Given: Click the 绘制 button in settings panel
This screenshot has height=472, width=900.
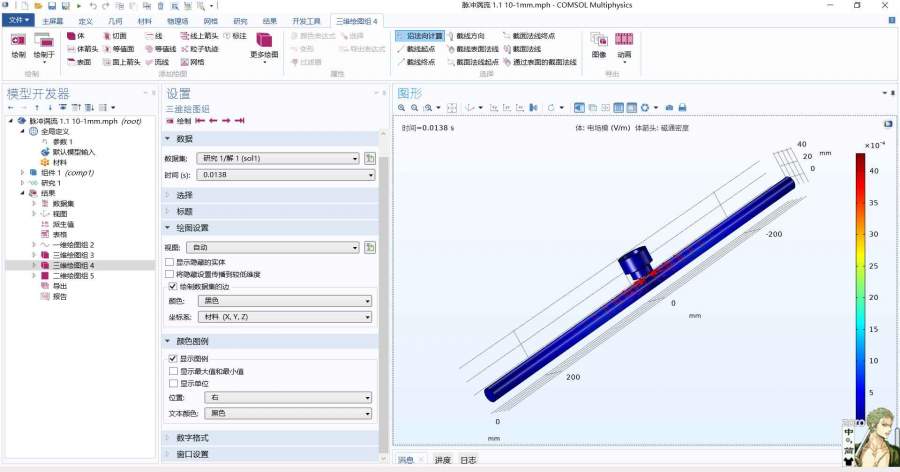Looking at the screenshot, I should tap(178, 120).
